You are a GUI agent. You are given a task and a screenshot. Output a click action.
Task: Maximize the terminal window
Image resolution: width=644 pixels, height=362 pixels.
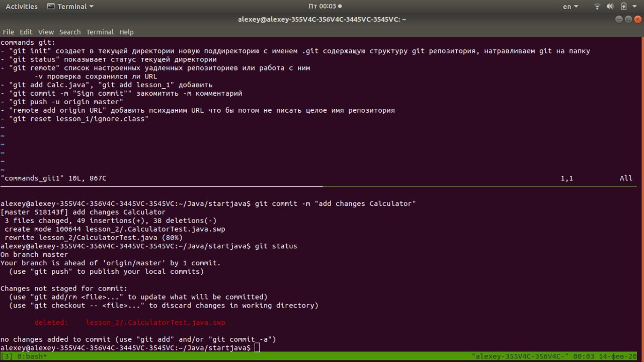pyautogui.click(x=628, y=19)
